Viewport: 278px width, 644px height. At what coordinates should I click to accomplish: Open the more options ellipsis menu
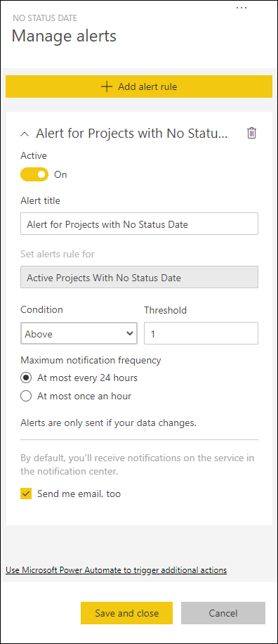(x=241, y=8)
